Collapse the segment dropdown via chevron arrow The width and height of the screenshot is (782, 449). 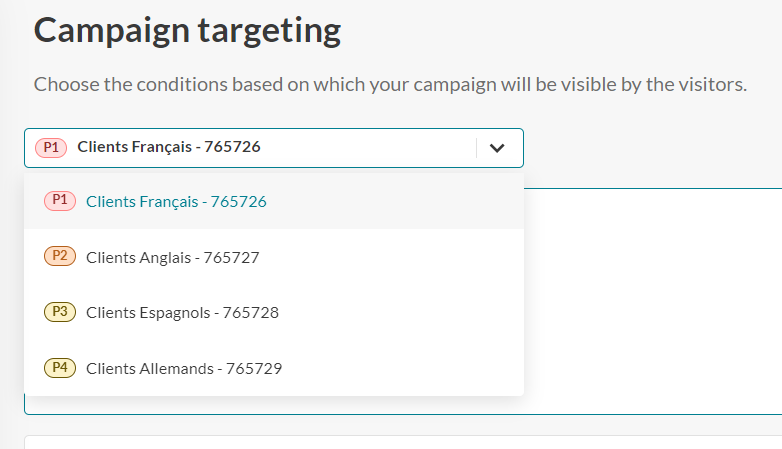[497, 148]
